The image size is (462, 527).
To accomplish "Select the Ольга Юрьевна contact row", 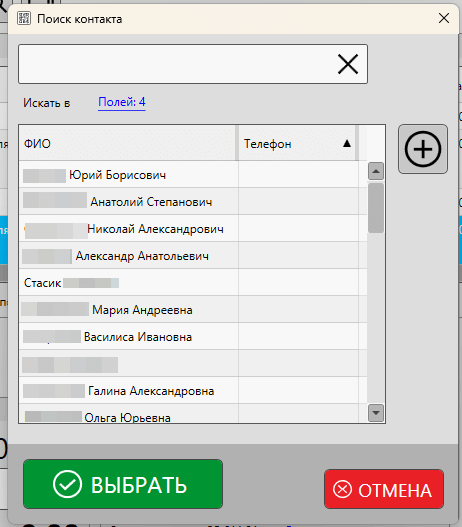I will pyautogui.click(x=193, y=414).
